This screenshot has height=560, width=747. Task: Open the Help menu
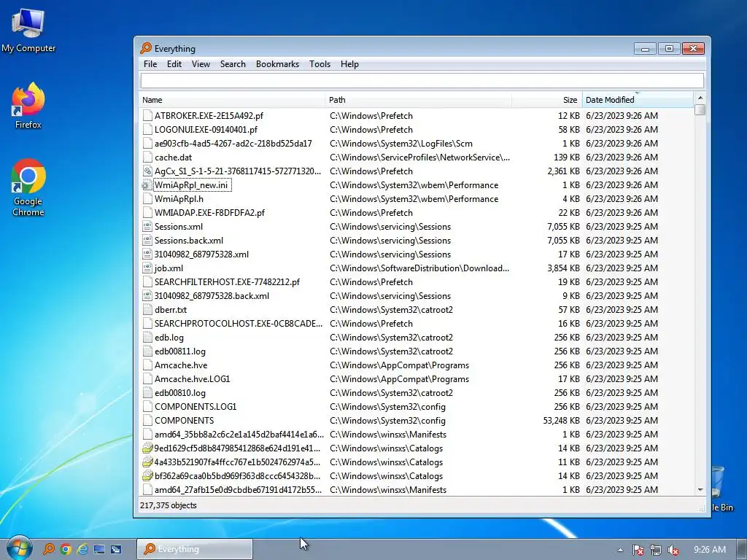[x=349, y=64]
